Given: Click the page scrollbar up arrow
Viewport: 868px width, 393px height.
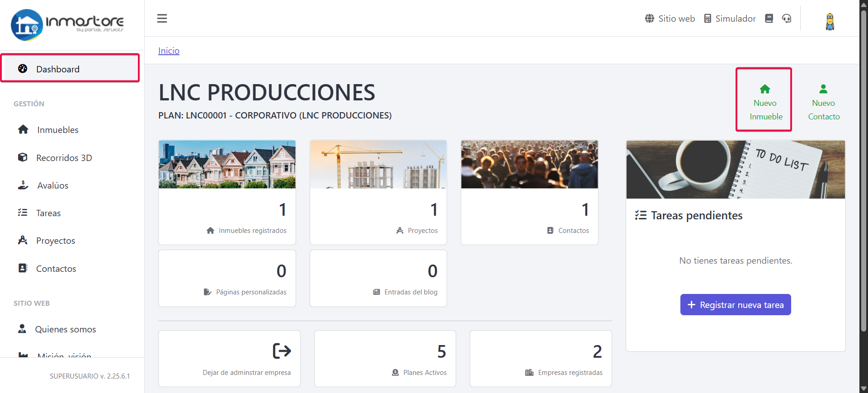Looking at the screenshot, I should click(863, 4).
